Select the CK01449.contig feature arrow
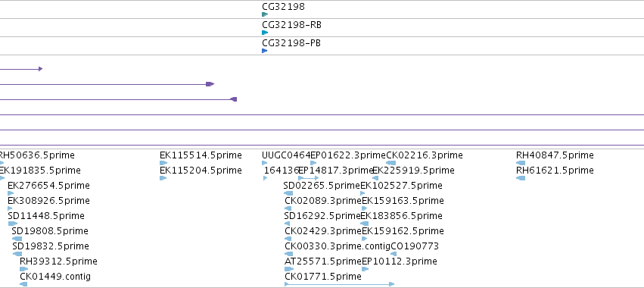 click(23, 284)
